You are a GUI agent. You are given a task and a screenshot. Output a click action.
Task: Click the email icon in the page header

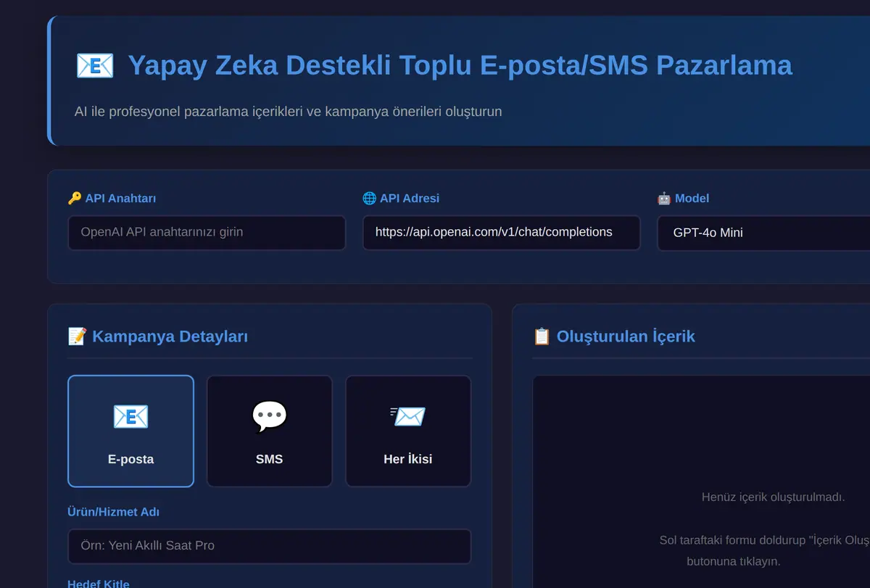[95, 65]
